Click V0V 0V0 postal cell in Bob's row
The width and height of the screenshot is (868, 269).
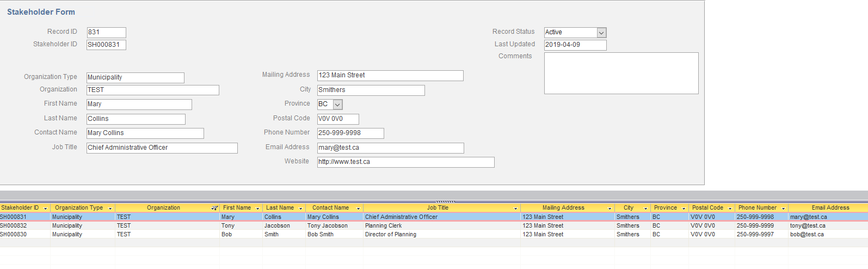(x=712, y=234)
